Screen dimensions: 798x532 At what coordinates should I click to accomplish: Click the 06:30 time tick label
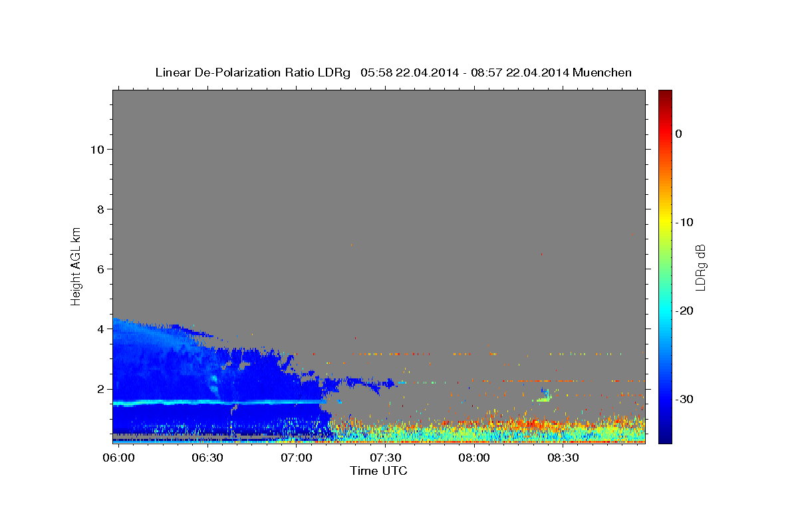point(207,458)
